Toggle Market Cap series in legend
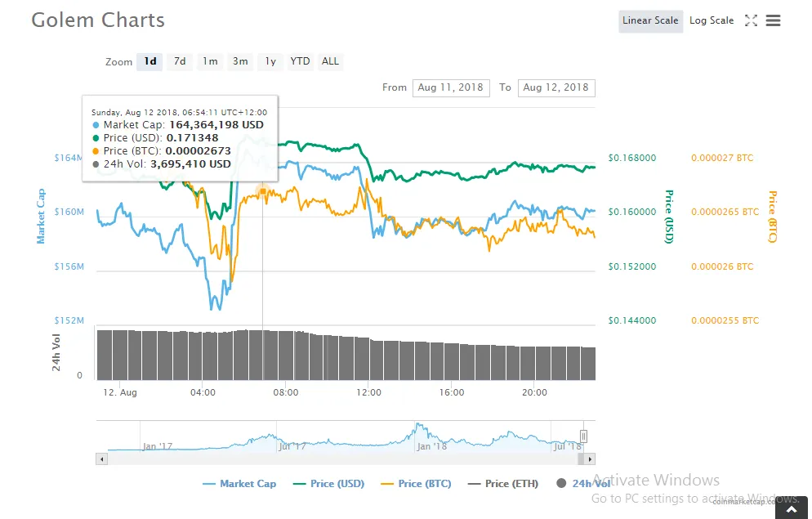The image size is (812, 519). pos(239,484)
